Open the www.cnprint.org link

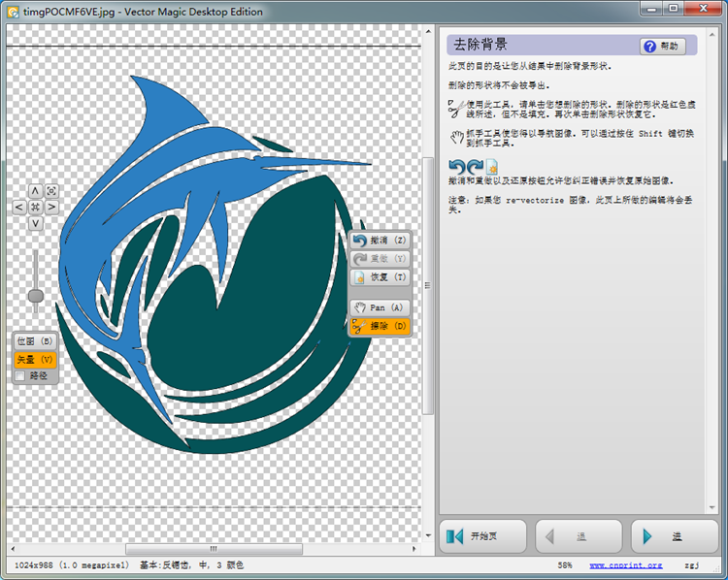[625, 564]
